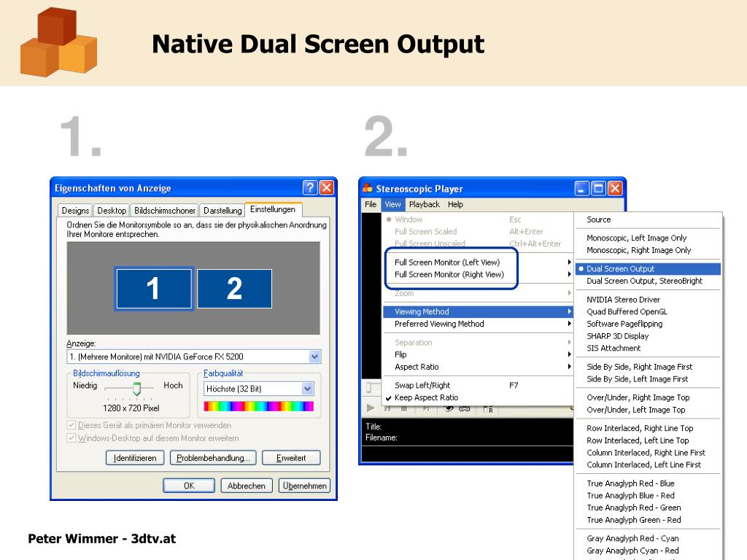The image size is (747, 560).
Task: Toggle 'Windows-Desktop auf diesem Monitor erweitern' checkbox
Action: [71, 438]
